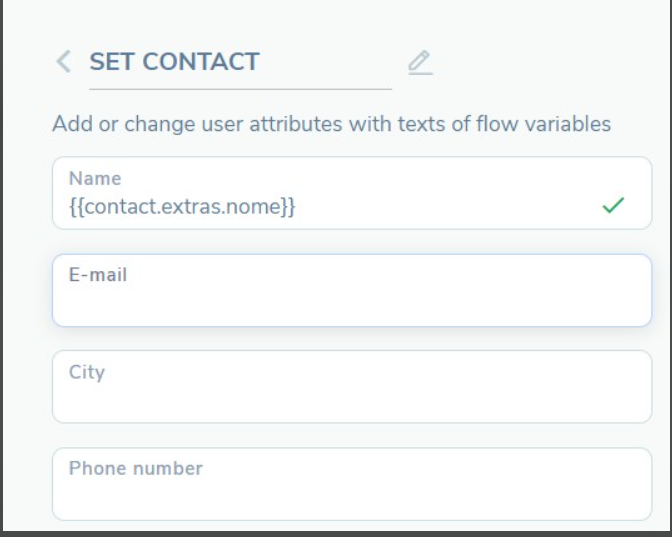Go back using the left chevron arrow
The image size is (672, 537).
click(x=64, y=62)
